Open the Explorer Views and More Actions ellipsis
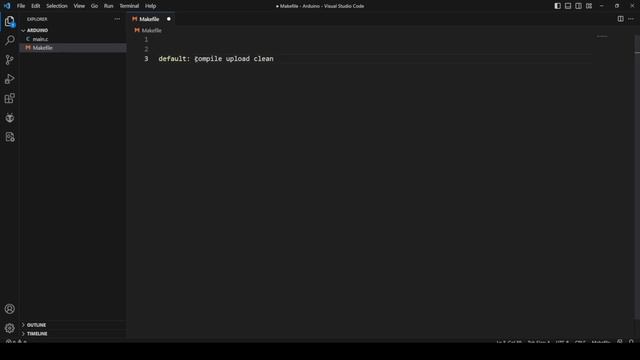 click(x=117, y=19)
